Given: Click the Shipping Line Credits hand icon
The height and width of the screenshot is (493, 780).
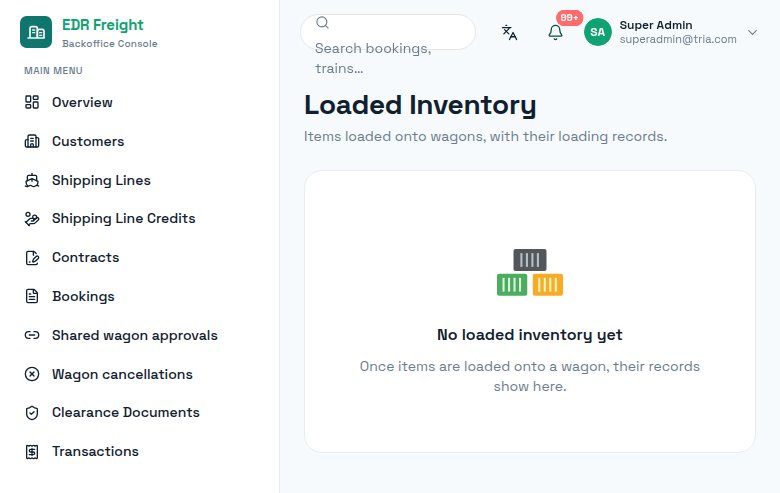Looking at the screenshot, I should (x=32, y=219).
